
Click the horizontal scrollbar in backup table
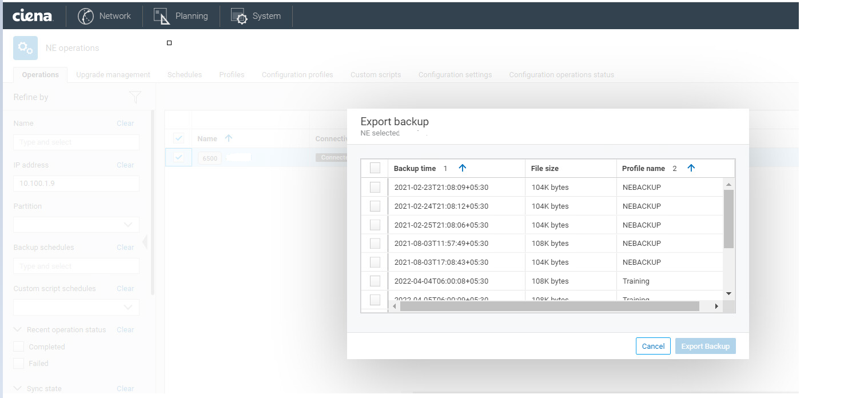click(x=549, y=307)
